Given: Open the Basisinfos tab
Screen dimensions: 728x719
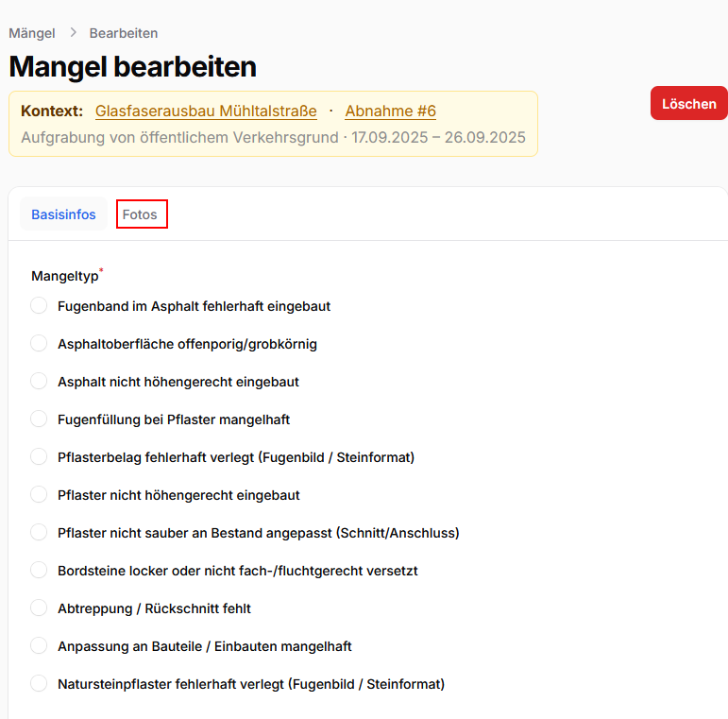Looking at the screenshot, I should [x=63, y=214].
